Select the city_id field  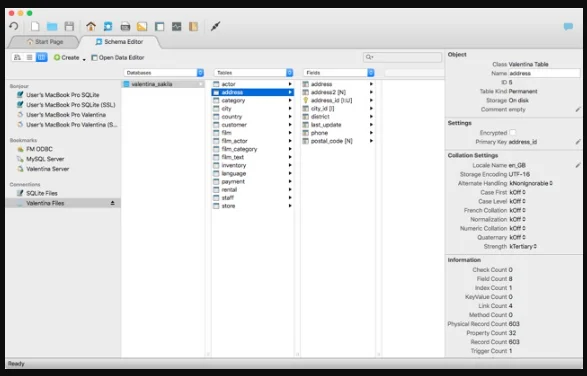click(338, 109)
